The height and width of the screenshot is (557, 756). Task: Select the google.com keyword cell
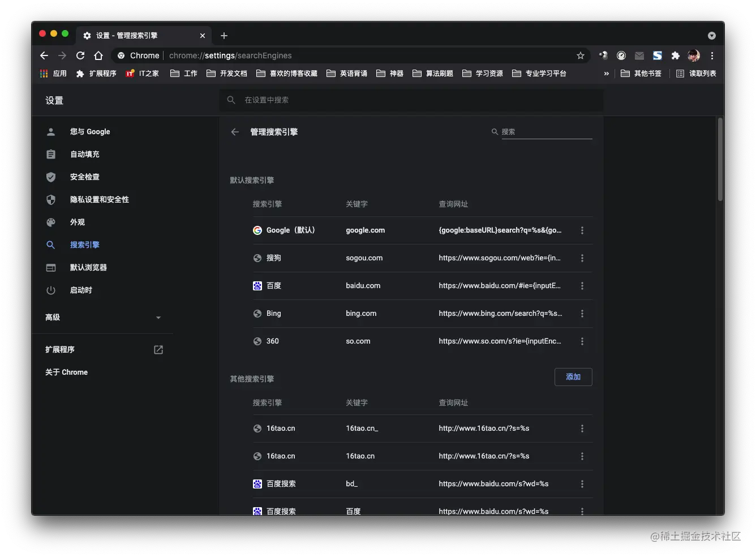click(366, 230)
